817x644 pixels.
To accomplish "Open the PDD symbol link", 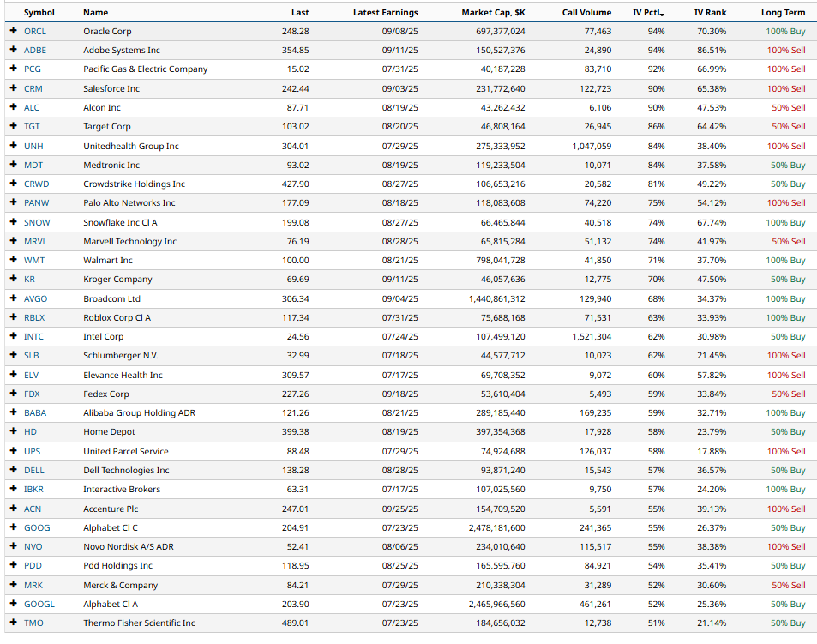I will pyautogui.click(x=33, y=565).
